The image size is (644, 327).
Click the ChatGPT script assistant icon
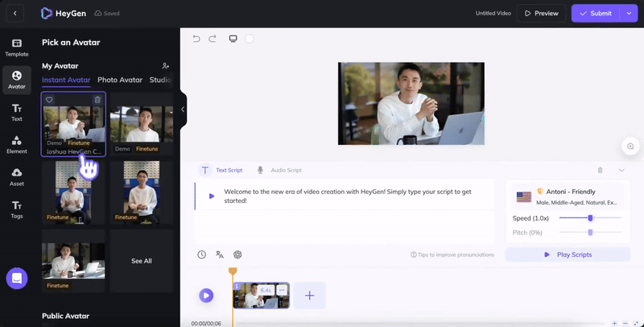(237, 255)
